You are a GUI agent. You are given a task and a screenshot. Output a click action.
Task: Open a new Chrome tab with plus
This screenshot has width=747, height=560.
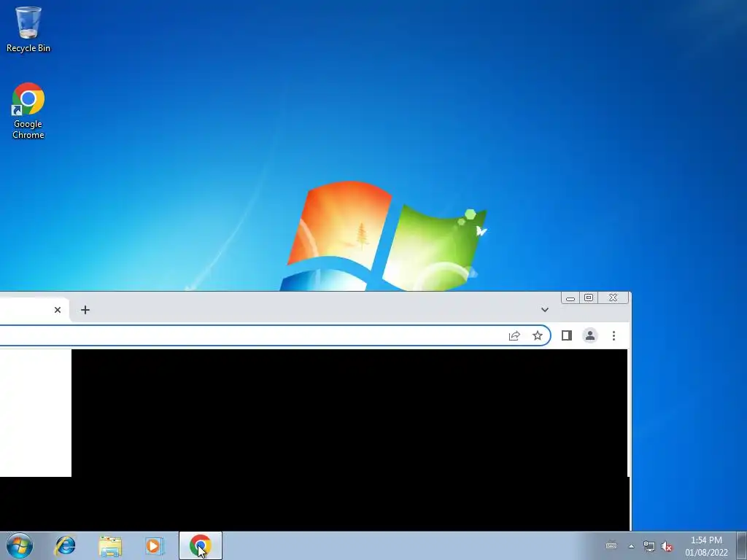click(85, 310)
